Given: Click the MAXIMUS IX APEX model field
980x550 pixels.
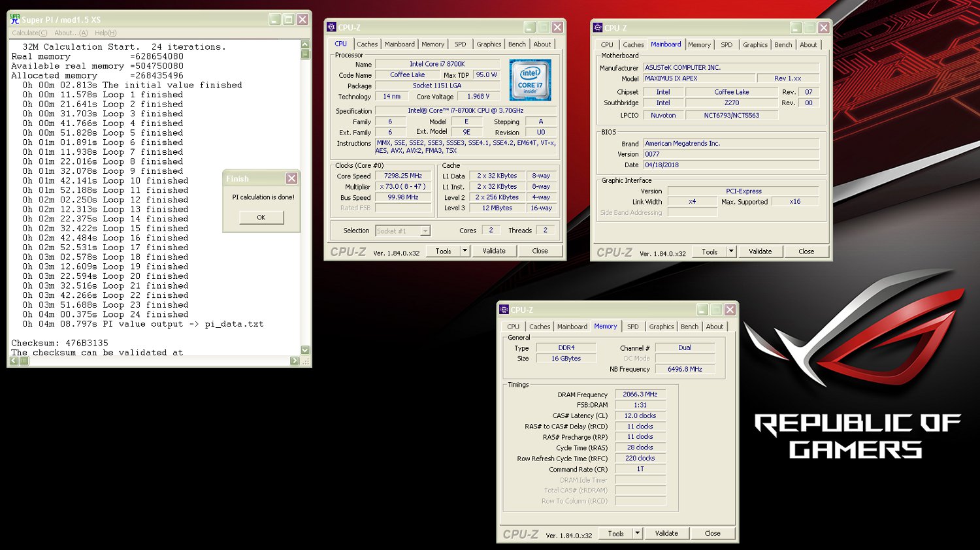Looking at the screenshot, I should 699,78.
